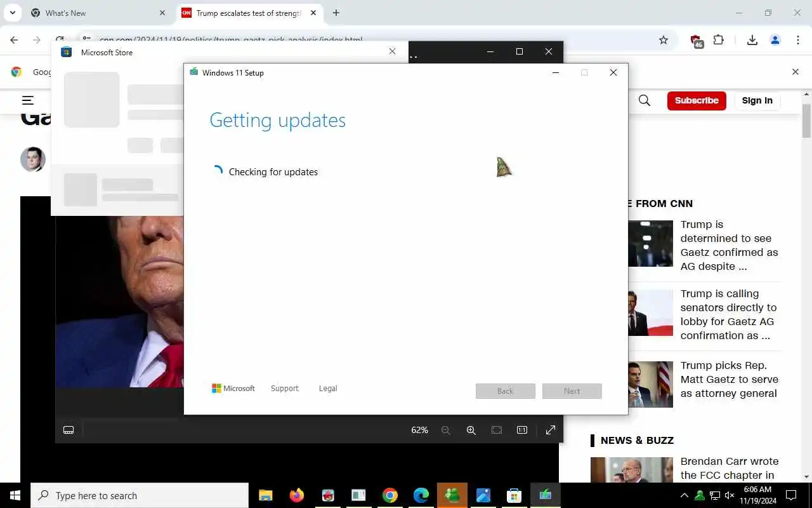Click the red Subscribe button
Screen dimensions: 812x508
(697, 100)
